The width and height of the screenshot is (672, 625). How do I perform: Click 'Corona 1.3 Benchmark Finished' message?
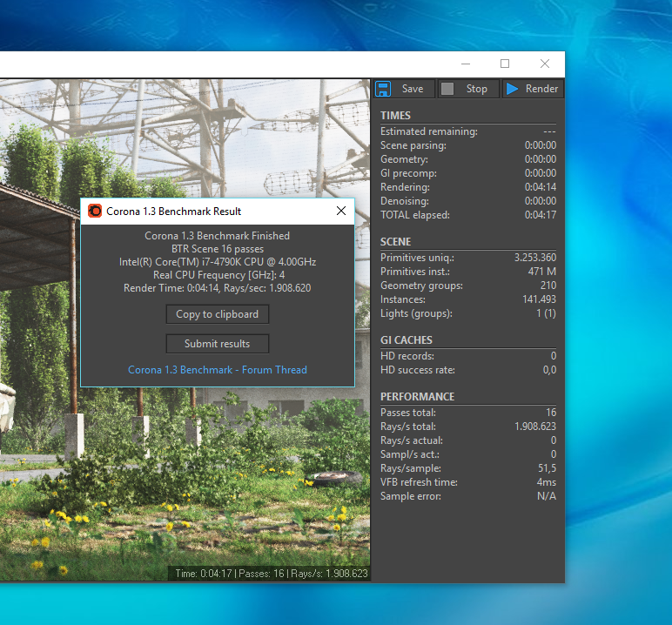click(x=218, y=236)
